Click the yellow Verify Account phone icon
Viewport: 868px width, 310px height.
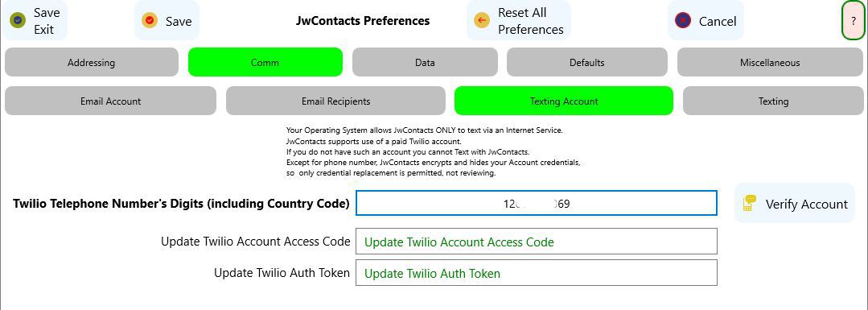click(750, 203)
